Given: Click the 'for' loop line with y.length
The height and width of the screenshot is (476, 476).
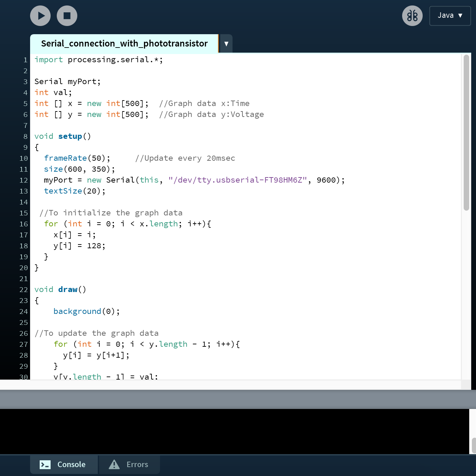Looking at the screenshot, I should [x=147, y=344].
